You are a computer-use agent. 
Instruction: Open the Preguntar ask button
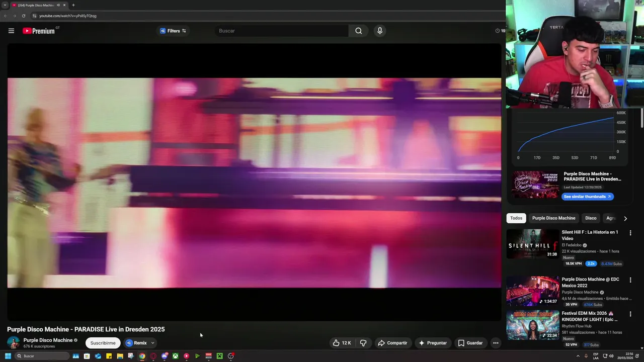pos(432,343)
